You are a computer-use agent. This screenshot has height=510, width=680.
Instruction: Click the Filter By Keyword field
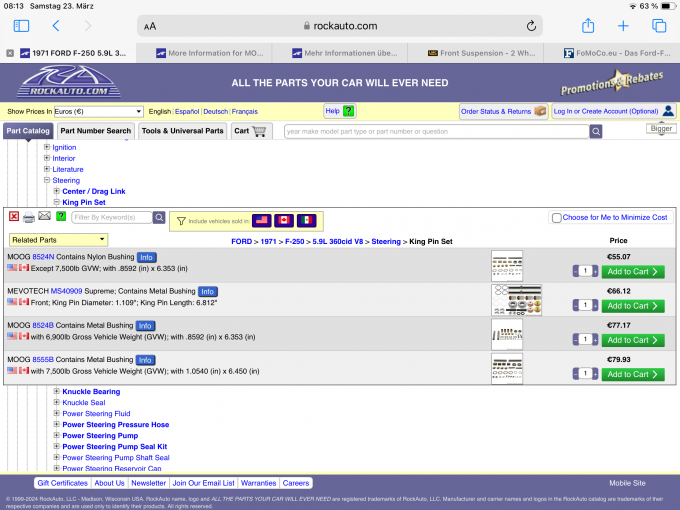coord(112,217)
